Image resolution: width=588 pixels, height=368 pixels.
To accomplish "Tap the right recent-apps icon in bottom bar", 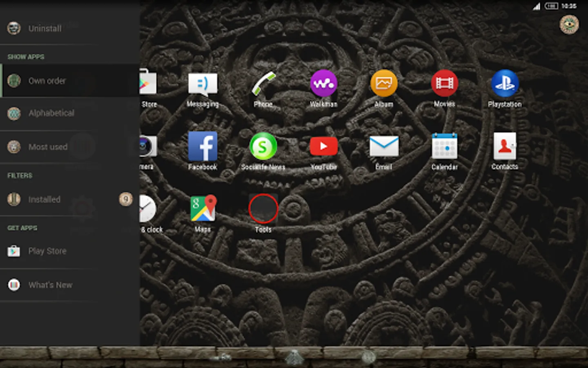I will [x=368, y=357].
